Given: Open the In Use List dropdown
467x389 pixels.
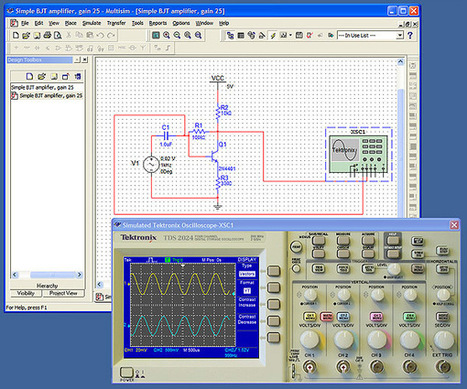Looking at the screenshot, I should pyautogui.click(x=400, y=35).
